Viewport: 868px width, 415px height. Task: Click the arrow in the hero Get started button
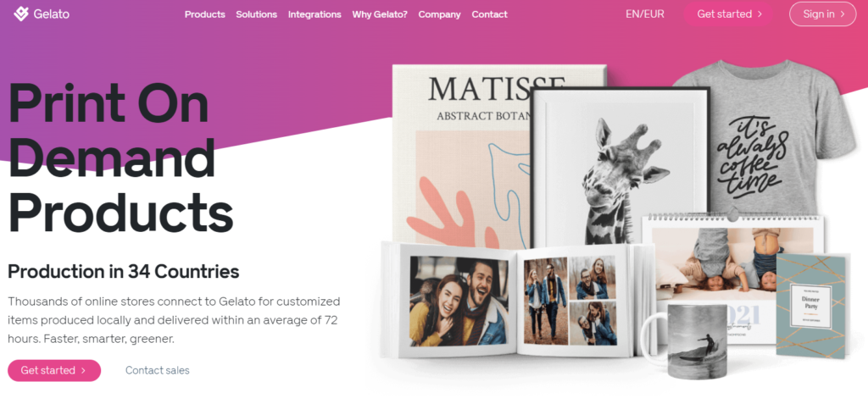tap(83, 371)
